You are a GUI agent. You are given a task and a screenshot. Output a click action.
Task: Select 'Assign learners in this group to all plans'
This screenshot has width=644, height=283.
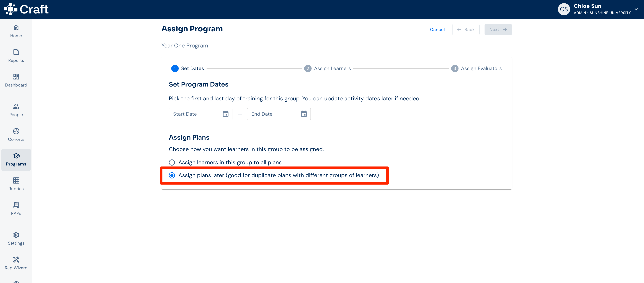coord(172,163)
